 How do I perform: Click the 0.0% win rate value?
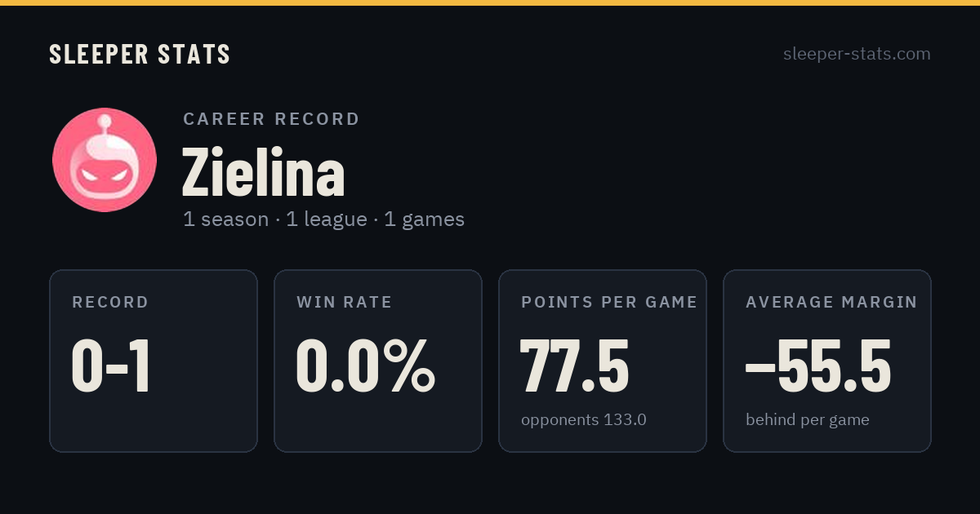[x=365, y=366]
